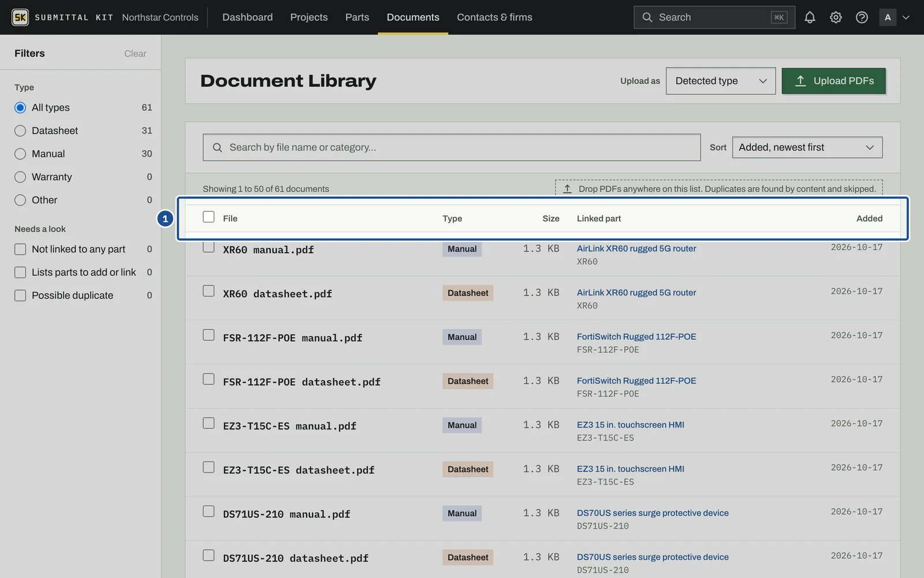
Task: Click the drop PDFs upload zone
Action: 719,188
